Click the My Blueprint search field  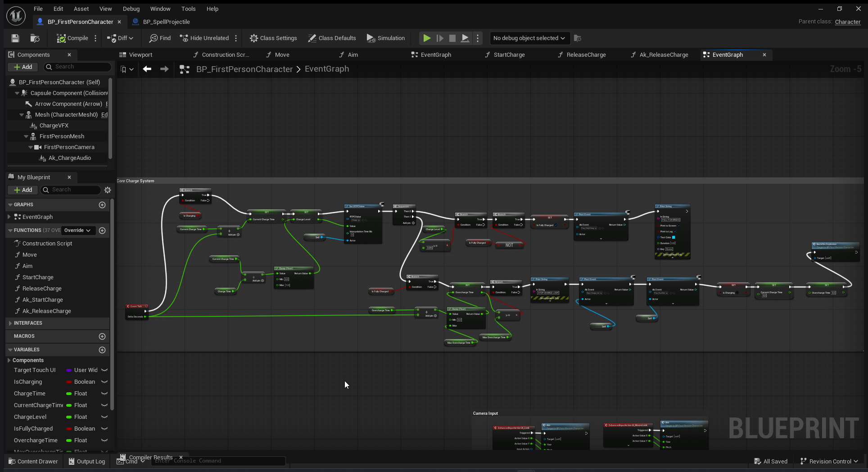(71, 190)
